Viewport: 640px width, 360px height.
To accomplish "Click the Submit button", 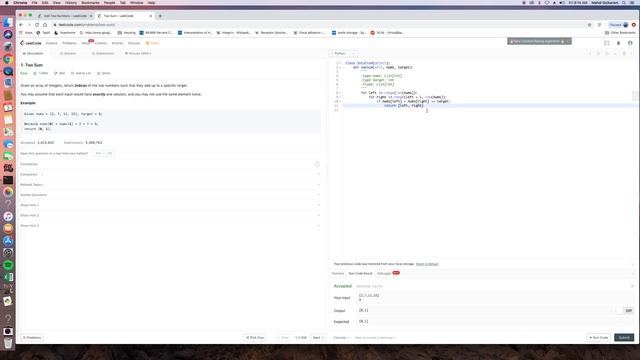I will [x=624, y=338].
